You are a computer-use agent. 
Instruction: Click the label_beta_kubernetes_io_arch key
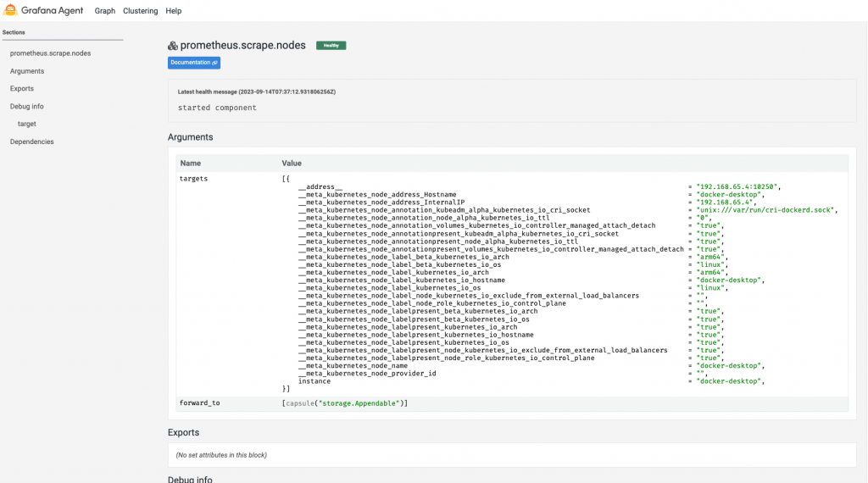[403, 257]
